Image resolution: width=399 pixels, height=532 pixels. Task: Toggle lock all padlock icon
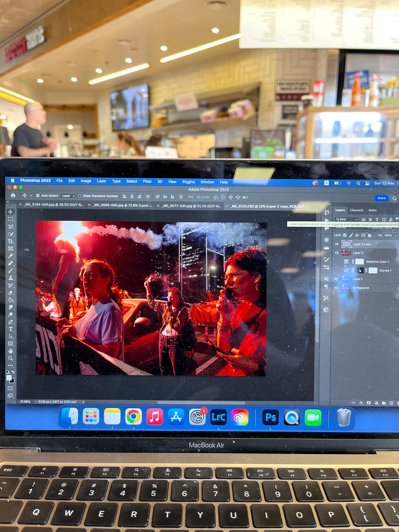[x=369, y=235]
